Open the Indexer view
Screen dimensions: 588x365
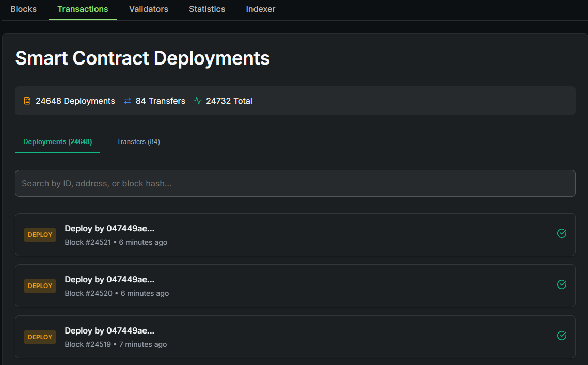tap(260, 9)
